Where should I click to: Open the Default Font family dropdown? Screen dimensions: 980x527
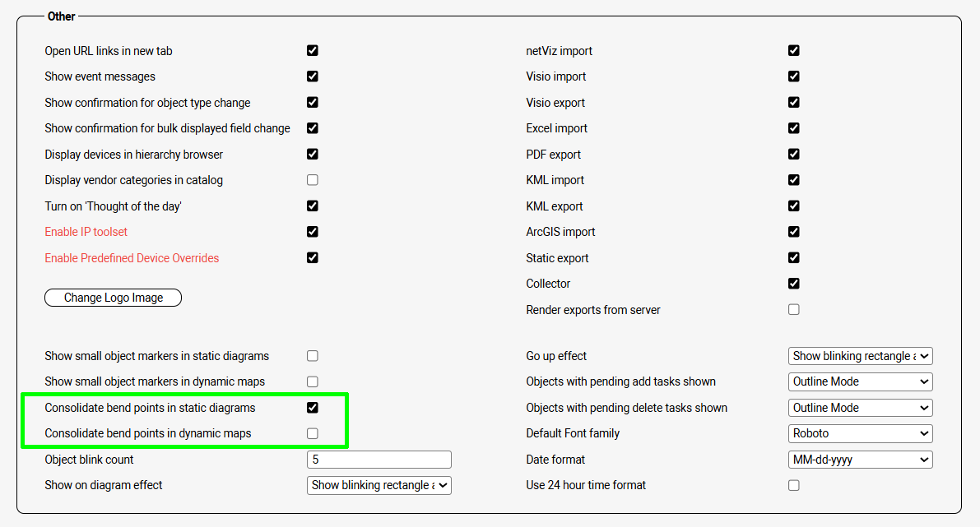pos(860,433)
